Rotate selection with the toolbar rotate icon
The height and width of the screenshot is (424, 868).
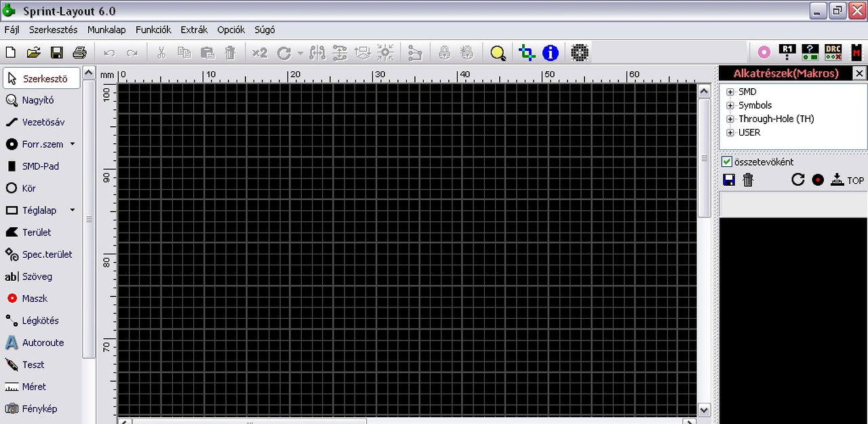point(284,52)
